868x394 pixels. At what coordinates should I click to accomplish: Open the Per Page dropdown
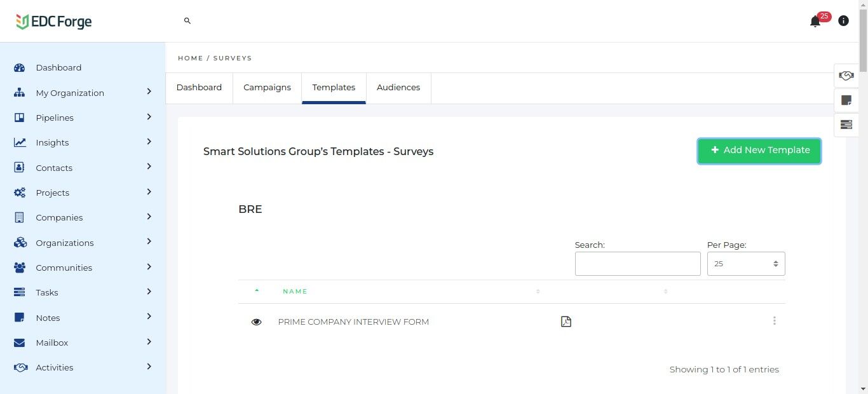tap(746, 264)
